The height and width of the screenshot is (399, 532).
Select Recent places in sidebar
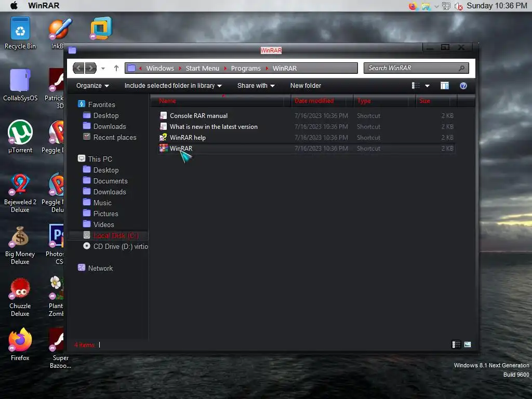[x=115, y=137]
